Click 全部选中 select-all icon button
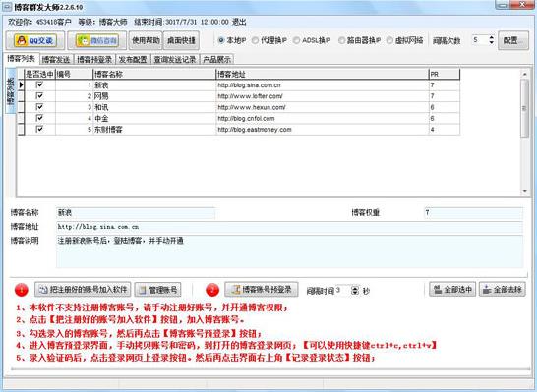This screenshot has width=537, height=392. tap(452, 290)
